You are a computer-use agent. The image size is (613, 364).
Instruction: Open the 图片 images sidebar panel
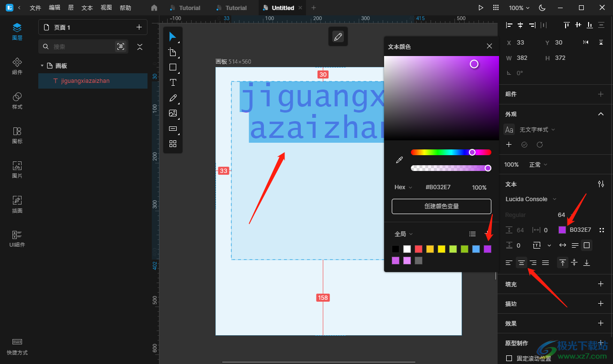point(17,170)
